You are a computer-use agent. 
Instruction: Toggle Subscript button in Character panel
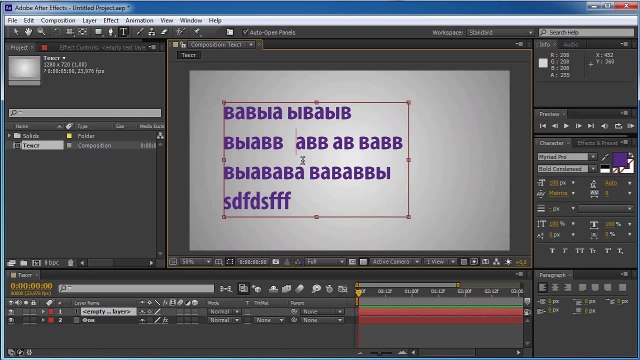620,251
